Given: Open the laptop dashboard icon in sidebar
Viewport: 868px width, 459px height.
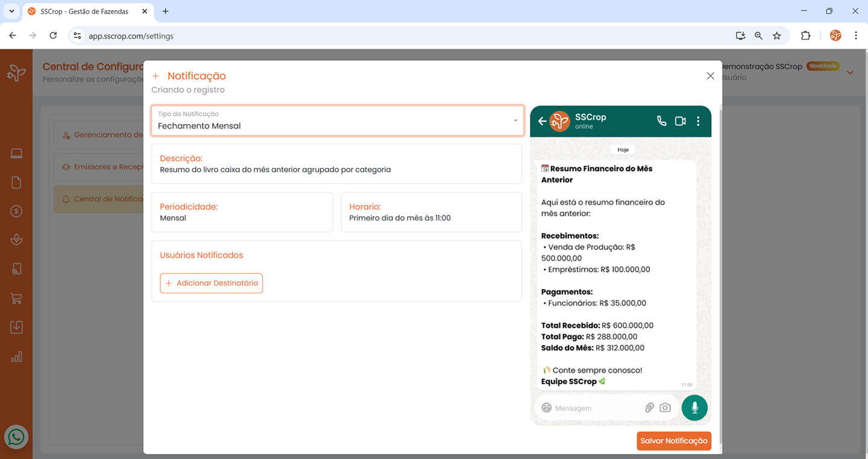Looking at the screenshot, I should 16,154.
